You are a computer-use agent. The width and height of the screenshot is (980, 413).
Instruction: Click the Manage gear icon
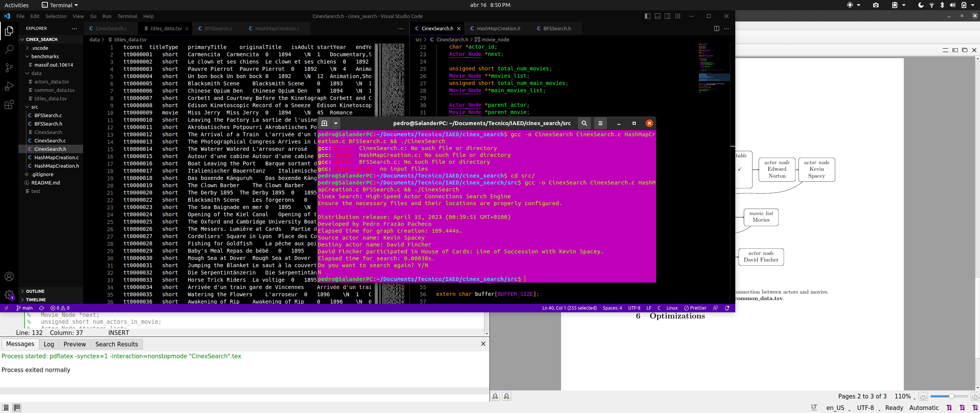tap(9, 295)
